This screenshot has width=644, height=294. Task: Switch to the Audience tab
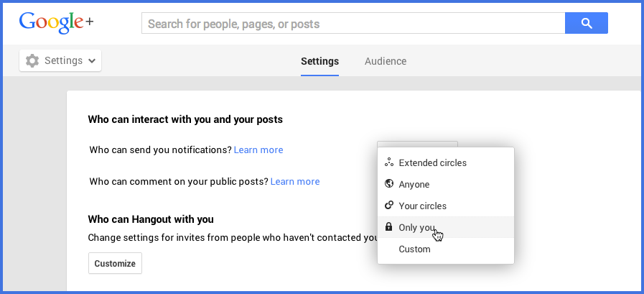click(386, 61)
